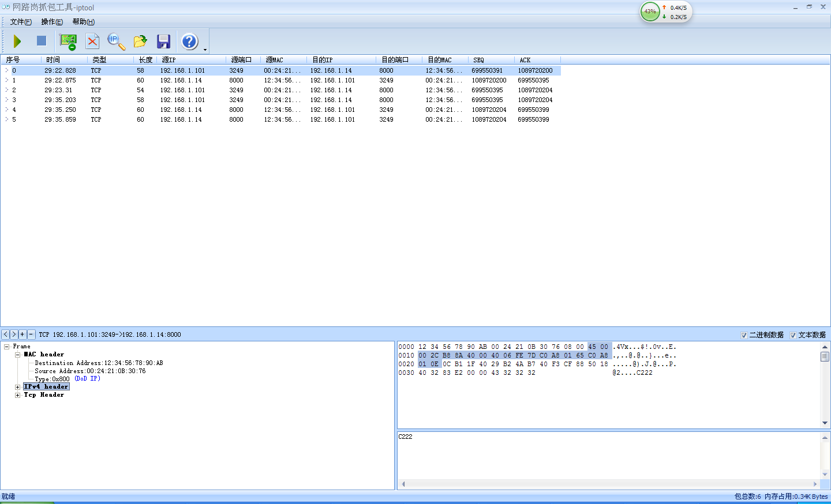Start packet capture with green play icon
The height and width of the screenshot is (504, 831).
tap(17, 42)
